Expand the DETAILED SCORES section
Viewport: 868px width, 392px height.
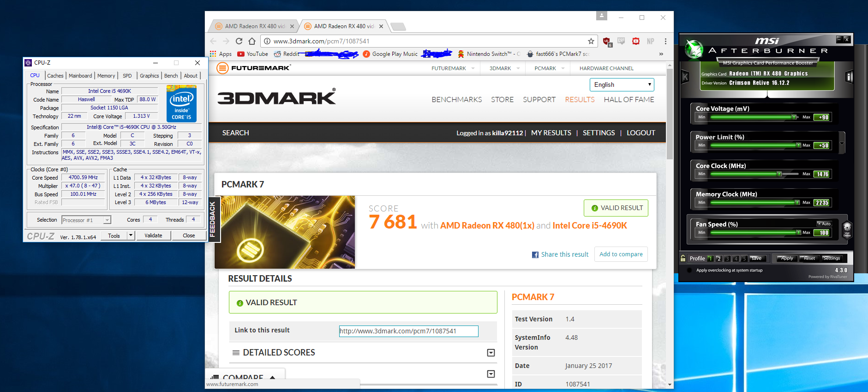point(491,353)
